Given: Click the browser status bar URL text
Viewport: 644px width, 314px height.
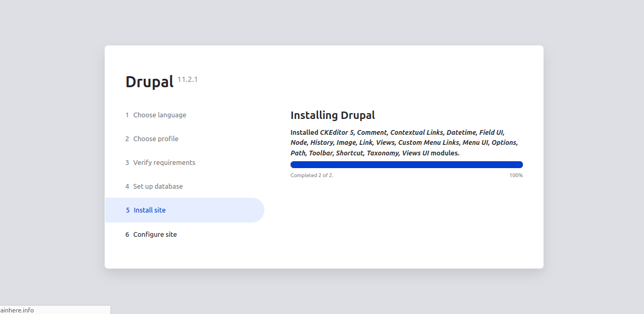Looking at the screenshot, I should pyautogui.click(x=17, y=310).
